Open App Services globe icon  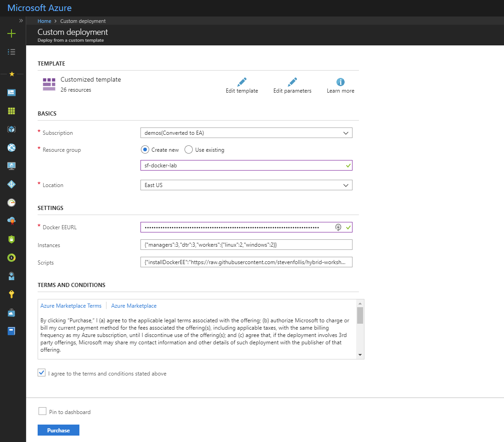point(11,148)
